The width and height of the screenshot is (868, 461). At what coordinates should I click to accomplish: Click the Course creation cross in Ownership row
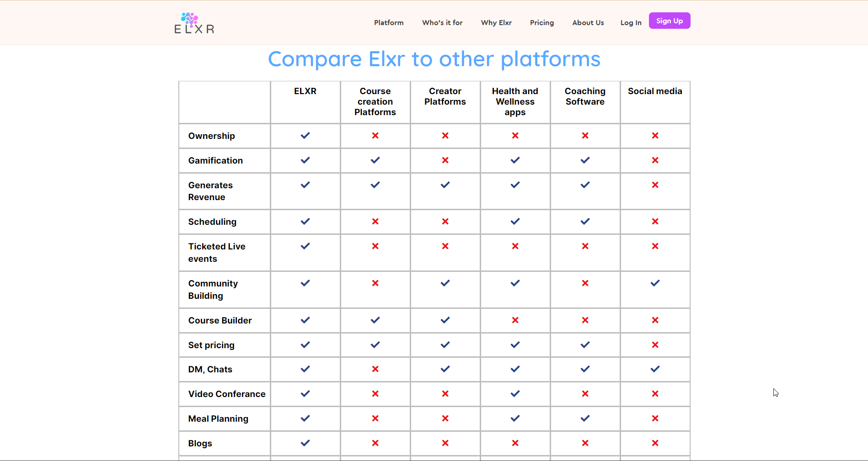(375, 135)
